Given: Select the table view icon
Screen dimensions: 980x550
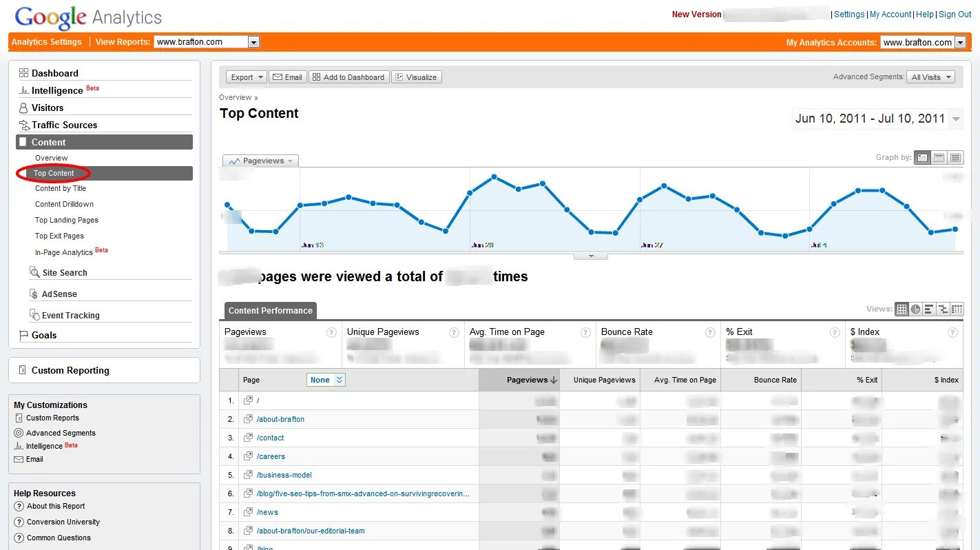Looking at the screenshot, I should click(901, 309).
